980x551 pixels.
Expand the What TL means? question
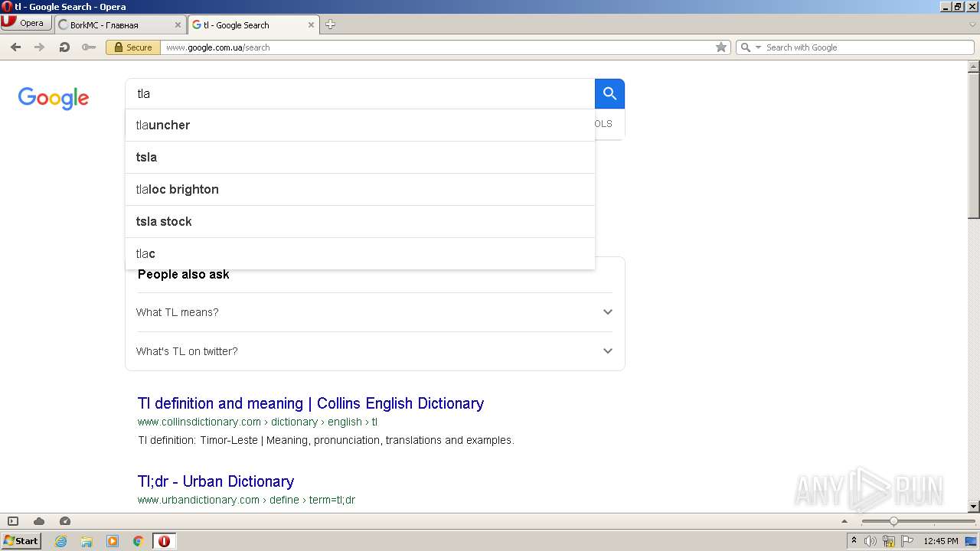pos(374,312)
